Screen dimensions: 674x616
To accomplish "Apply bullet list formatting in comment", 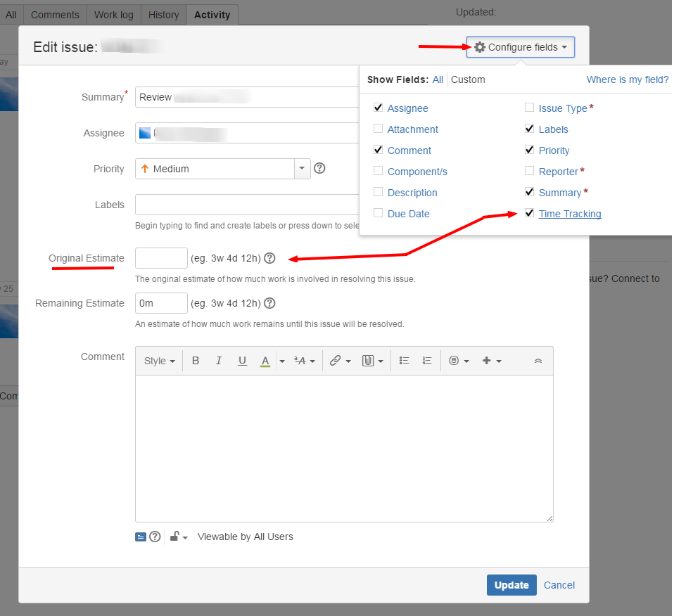I will tap(404, 360).
